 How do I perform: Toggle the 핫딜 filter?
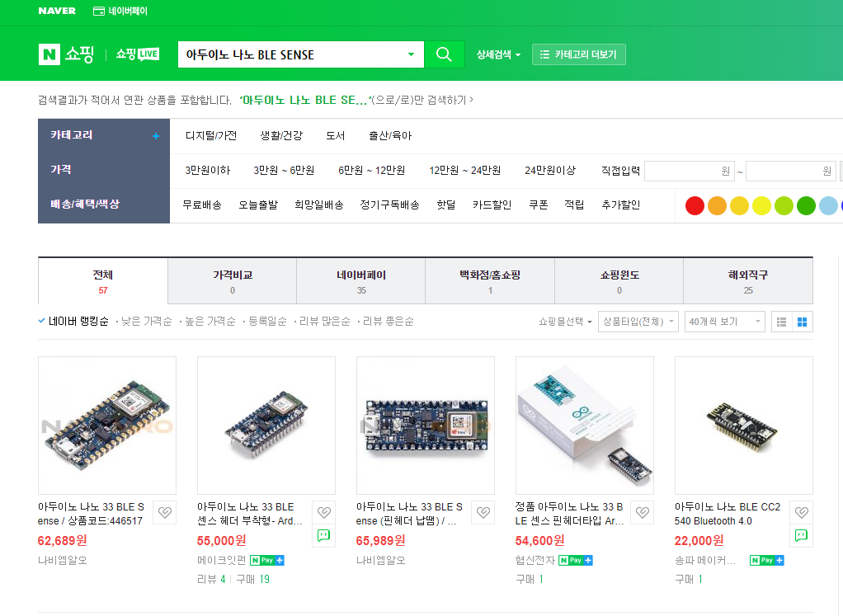(446, 205)
